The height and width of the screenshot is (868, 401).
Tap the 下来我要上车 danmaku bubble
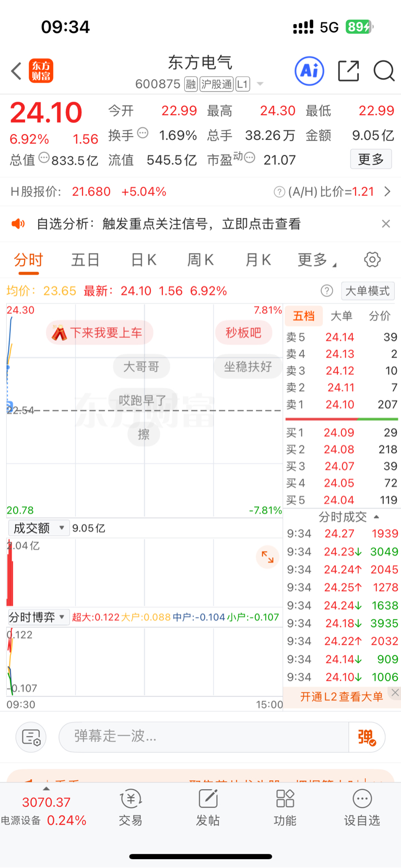point(100,333)
